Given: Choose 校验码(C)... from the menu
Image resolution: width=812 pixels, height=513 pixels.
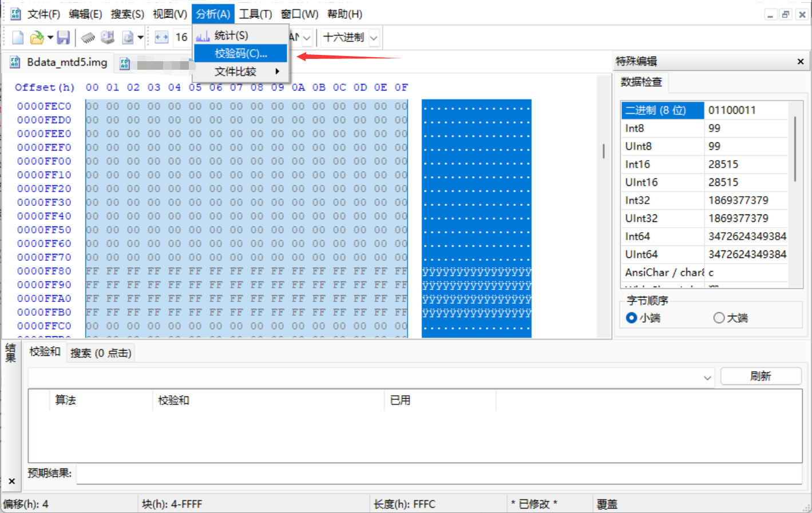Looking at the screenshot, I should [x=240, y=53].
